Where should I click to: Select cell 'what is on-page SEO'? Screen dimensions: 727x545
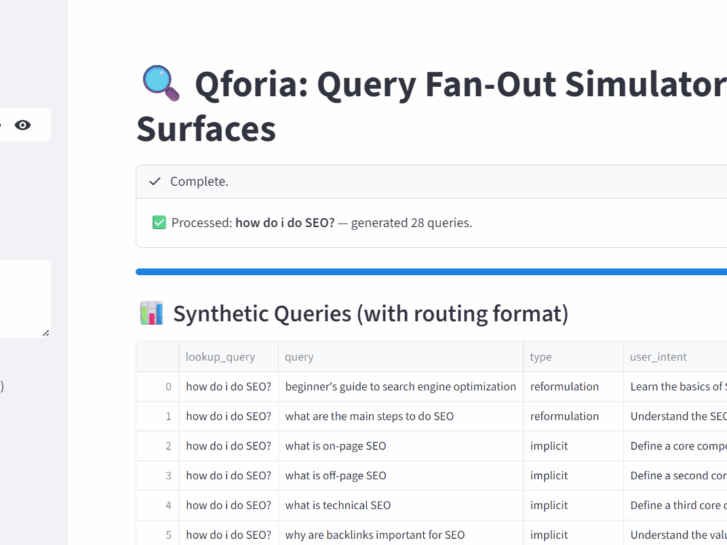pyautogui.click(x=401, y=446)
